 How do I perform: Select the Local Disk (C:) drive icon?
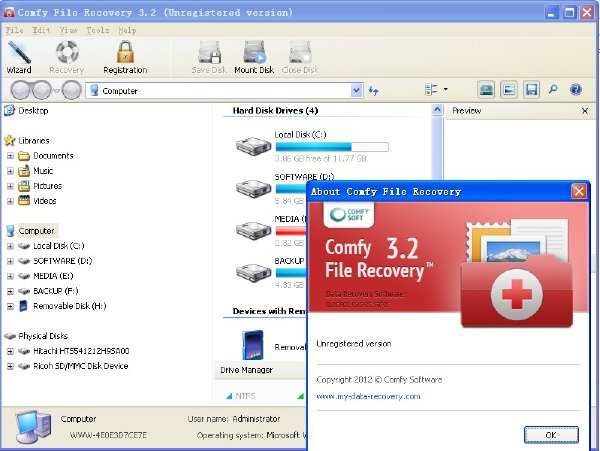(253, 146)
